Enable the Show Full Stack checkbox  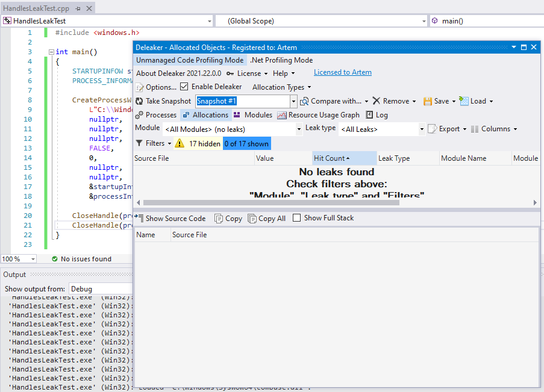296,218
